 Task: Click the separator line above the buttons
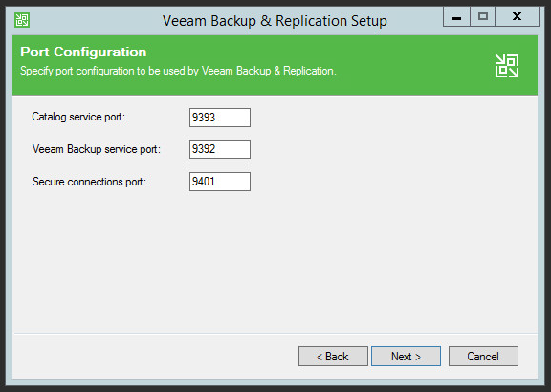tap(275, 333)
